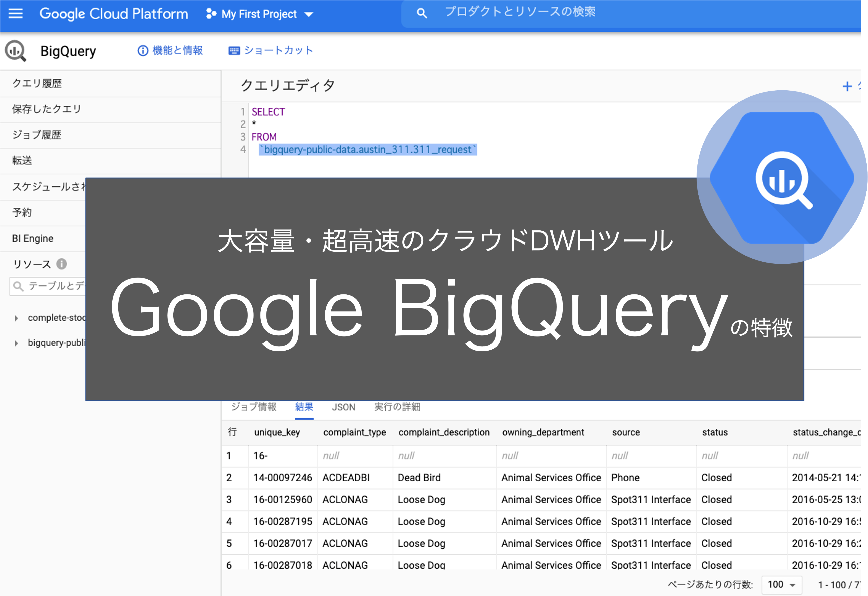Image resolution: width=868 pixels, height=596 pixels.
Task: Click the BI Engine sidebar link
Action: tap(33, 238)
